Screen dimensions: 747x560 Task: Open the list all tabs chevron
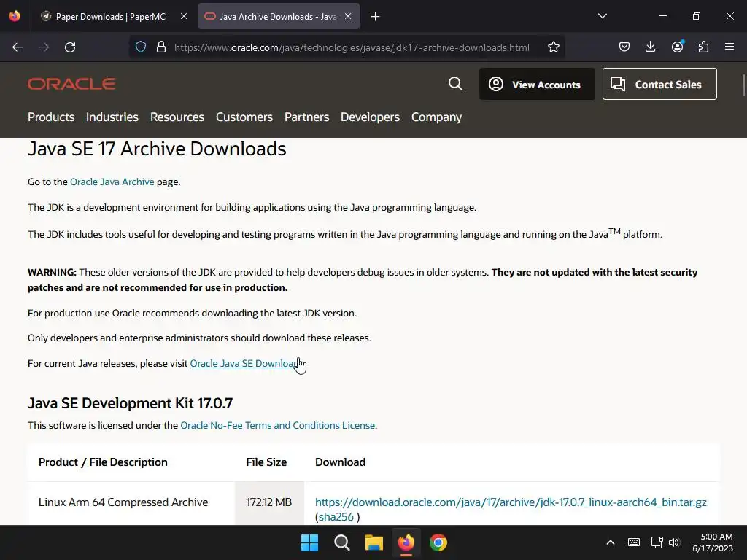tap(602, 16)
